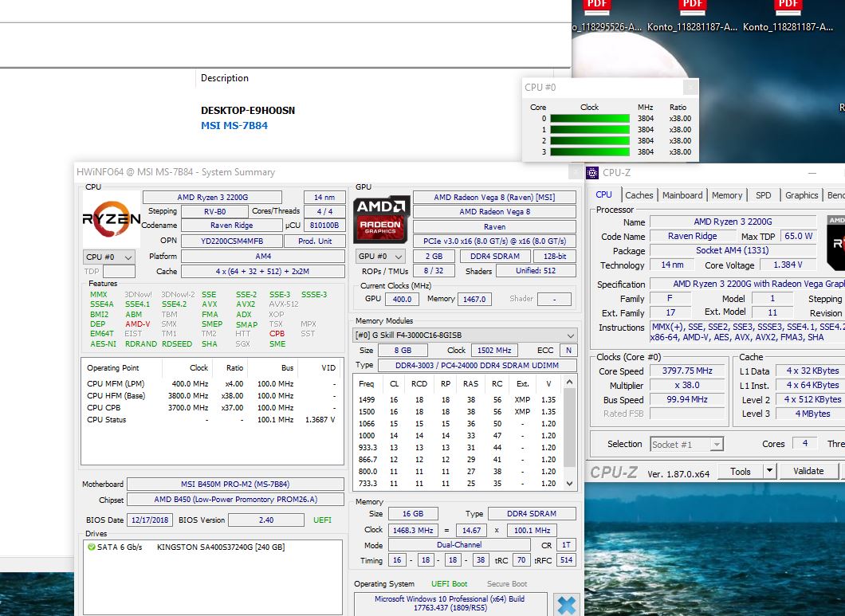845x616 pixels.
Task: Click the Bus Speed 99.94 MHz value
Action: tap(687, 399)
